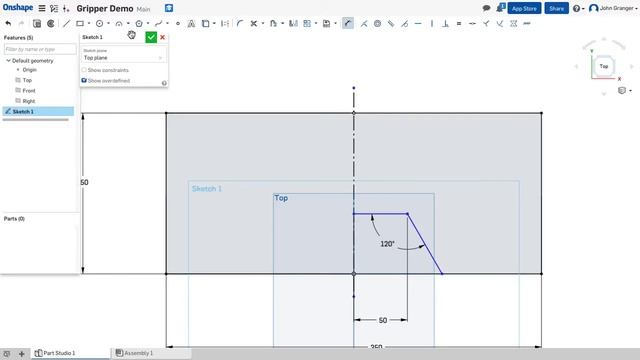Select the Polygon sketch tool
Screen dimensions: 640x360
point(139,24)
